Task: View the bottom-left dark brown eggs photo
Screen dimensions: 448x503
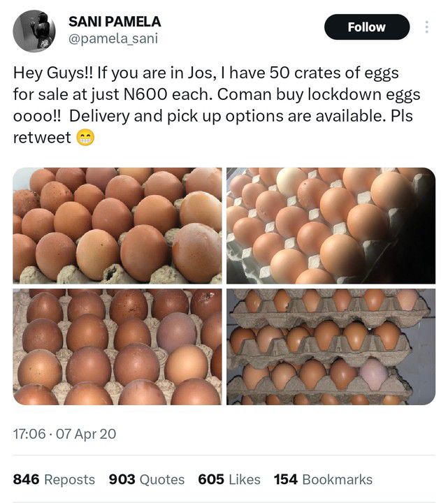Action: pyautogui.click(x=117, y=347)
